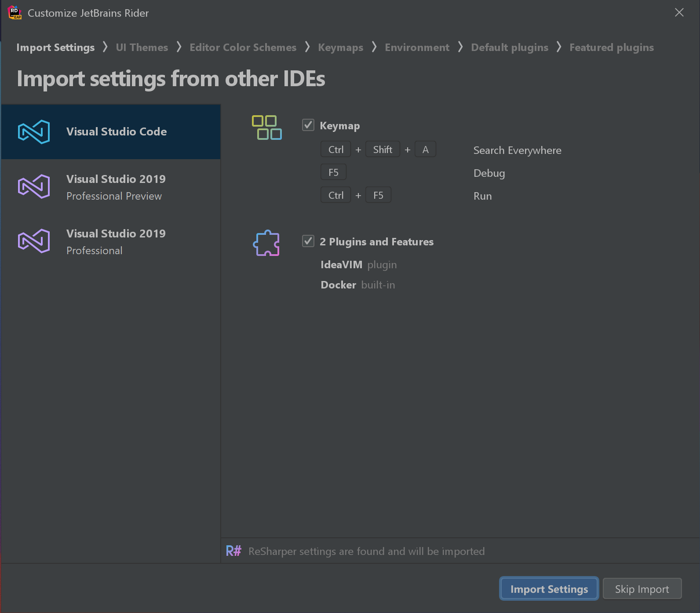This screenshot has height=613, width=700.
Task: Click the Visual Studio 2019 Professional logo
Action: (x=34, y=241)
